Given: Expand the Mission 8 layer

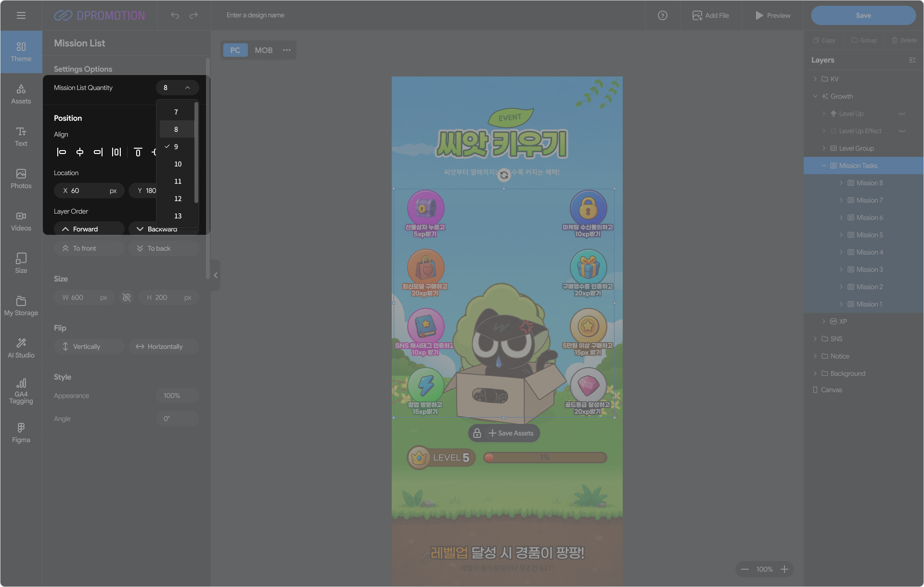Looking at the screenshot, I should 841,183.
